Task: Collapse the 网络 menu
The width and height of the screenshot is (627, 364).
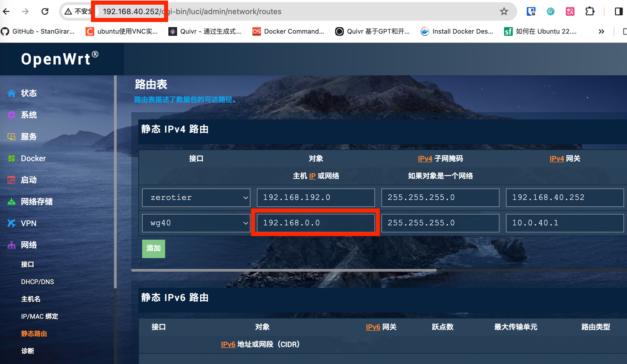Action: 29,245
